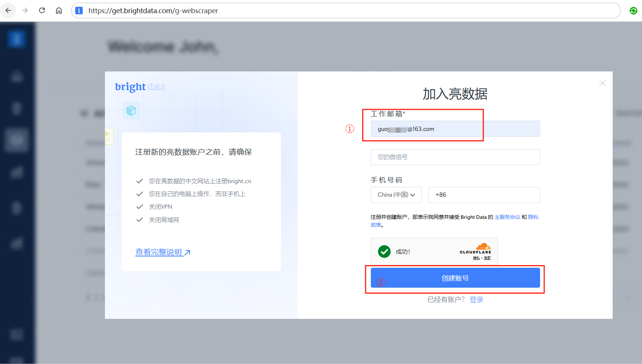Click the checkmark beside 关闭局域网
642x364 pixels.
point(140,220)
